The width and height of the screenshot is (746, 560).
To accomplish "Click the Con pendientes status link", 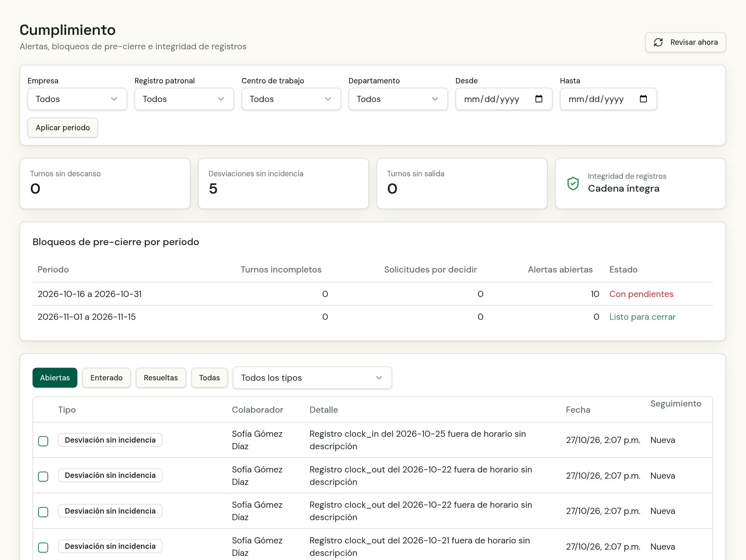I will [x=641, y=294].
